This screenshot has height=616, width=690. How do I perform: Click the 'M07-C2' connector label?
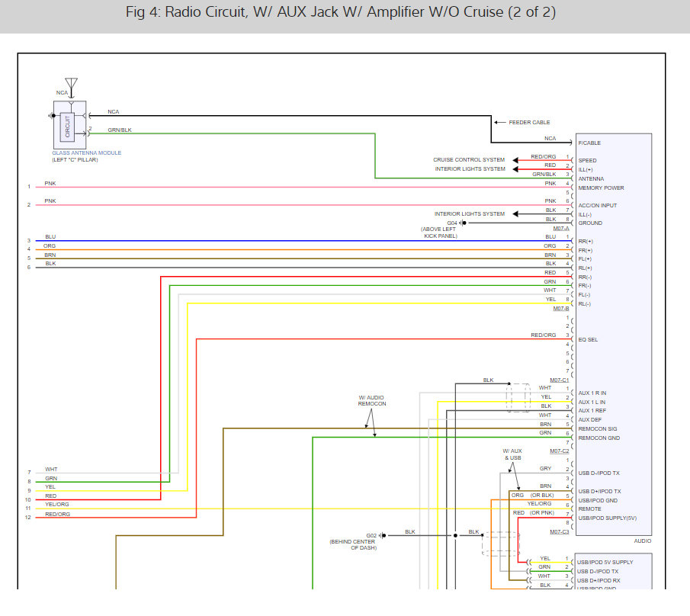560,451
